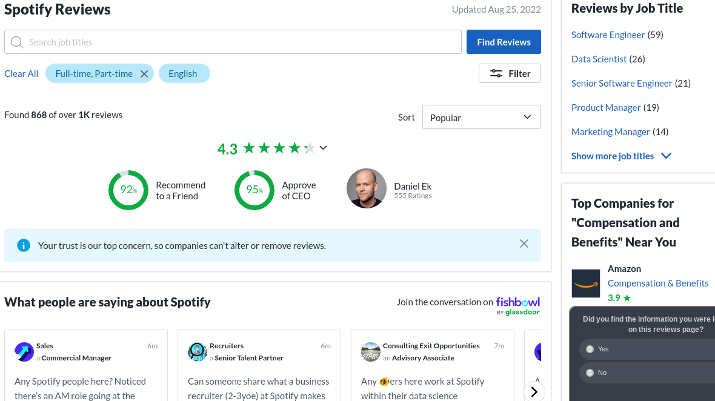Open the Sales Commercial Manager post

86,365
